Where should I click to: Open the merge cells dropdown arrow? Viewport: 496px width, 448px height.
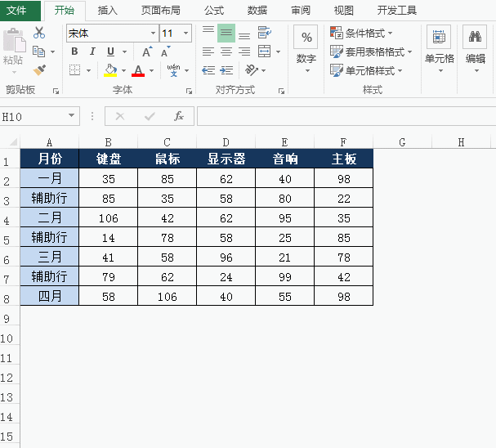[278, 52]
